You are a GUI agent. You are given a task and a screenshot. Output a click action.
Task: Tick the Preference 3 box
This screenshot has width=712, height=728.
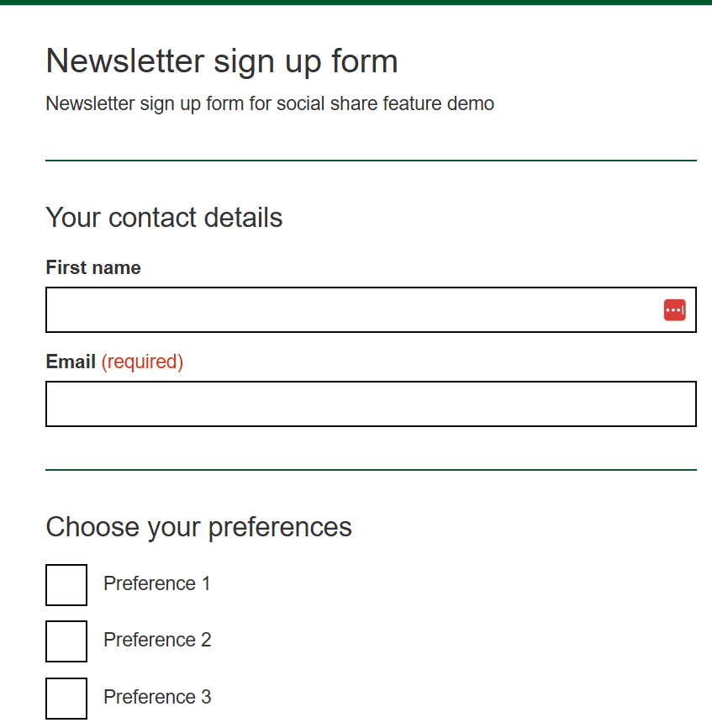click(x=66, y=697)
